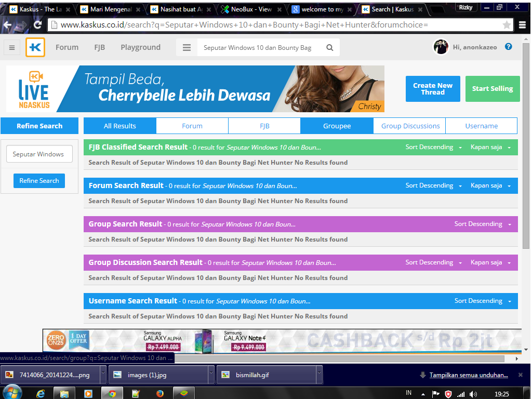This screenshot has height=399, width=532.
Task: Click the top search text field
Action: point(260,47)
